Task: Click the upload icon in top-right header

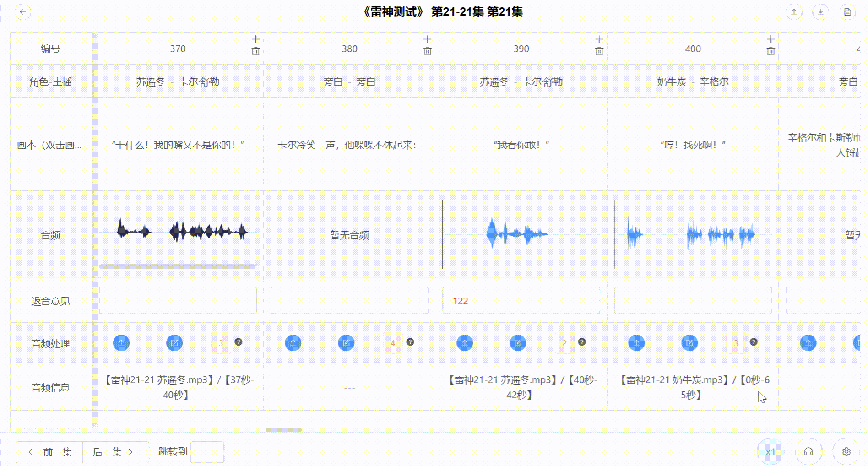Action: tap(794, 12)
